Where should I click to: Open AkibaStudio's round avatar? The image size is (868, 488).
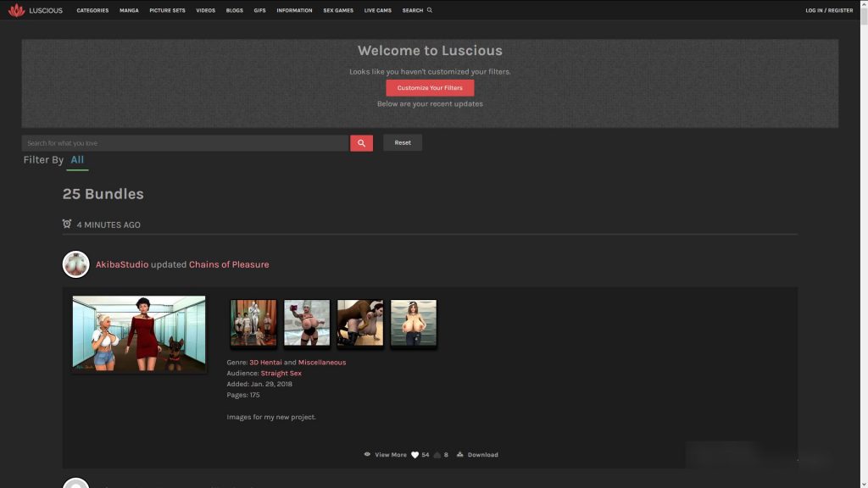75,264
